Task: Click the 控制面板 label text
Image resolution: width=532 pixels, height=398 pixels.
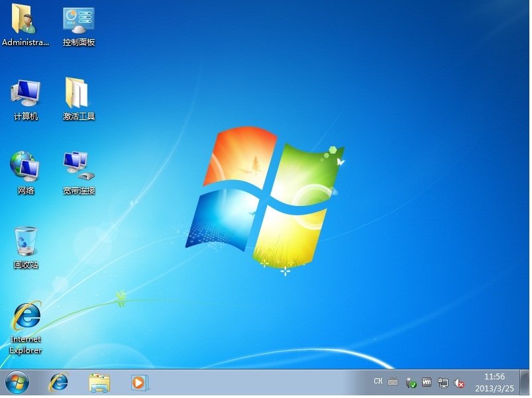Action: 79,42
